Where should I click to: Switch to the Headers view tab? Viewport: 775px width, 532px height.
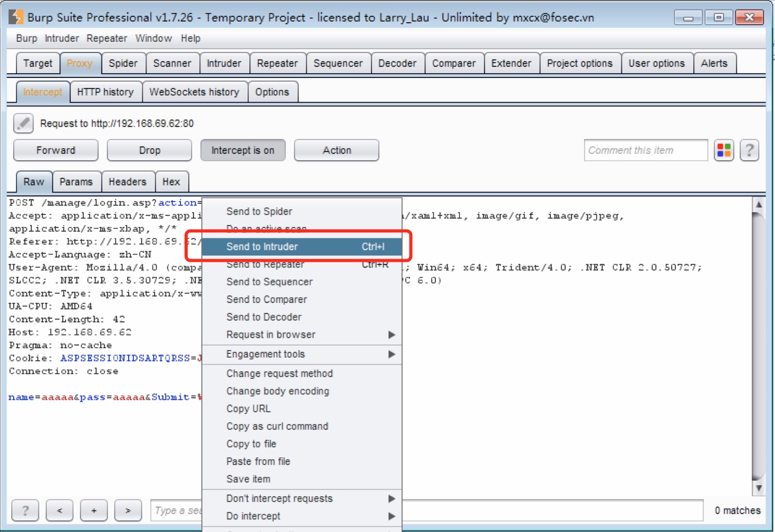128,182
